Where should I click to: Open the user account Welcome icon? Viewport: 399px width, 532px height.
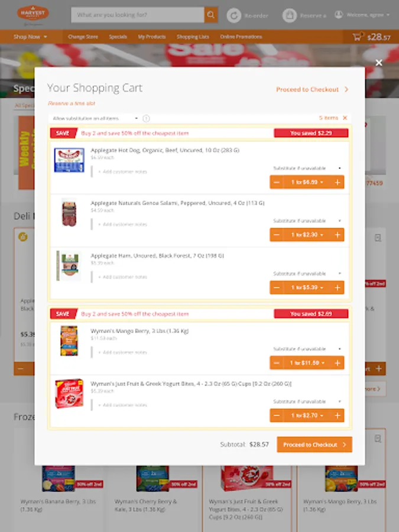[339, 15]
